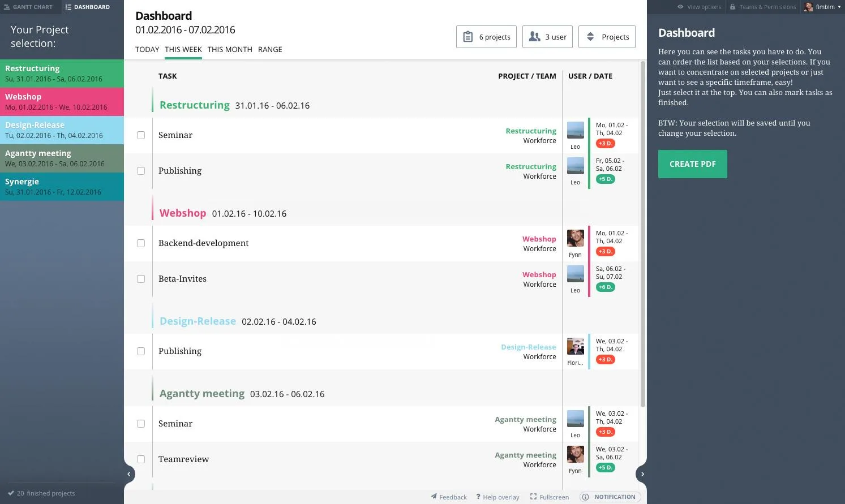Viewport: 845px width, 504px height.
Task: Check the Agantty meeting Seminar checkbox
Action: 141,424
